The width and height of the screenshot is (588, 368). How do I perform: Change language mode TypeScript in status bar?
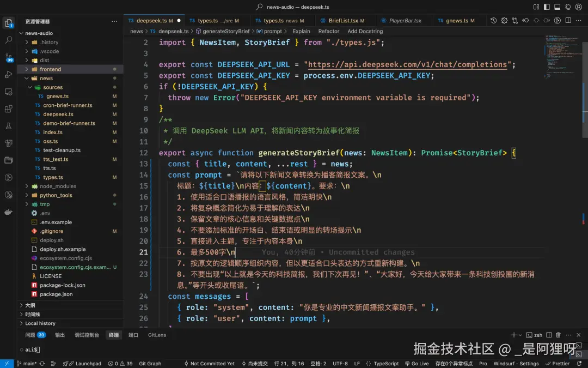[386, 364]
